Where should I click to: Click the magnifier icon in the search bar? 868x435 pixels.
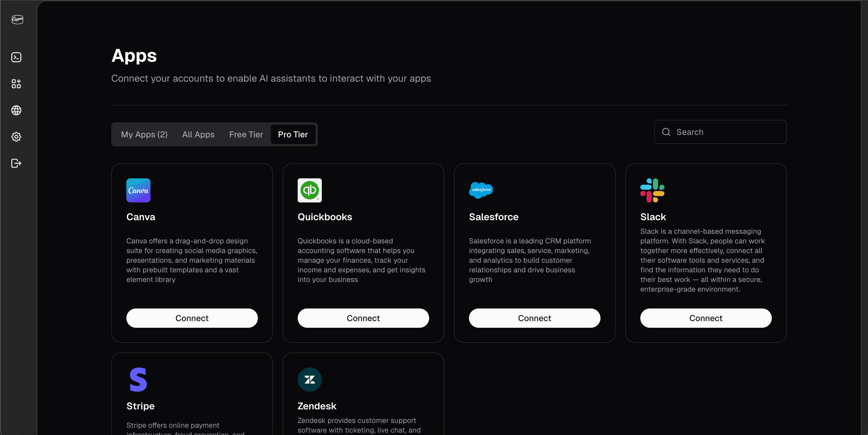666,132
